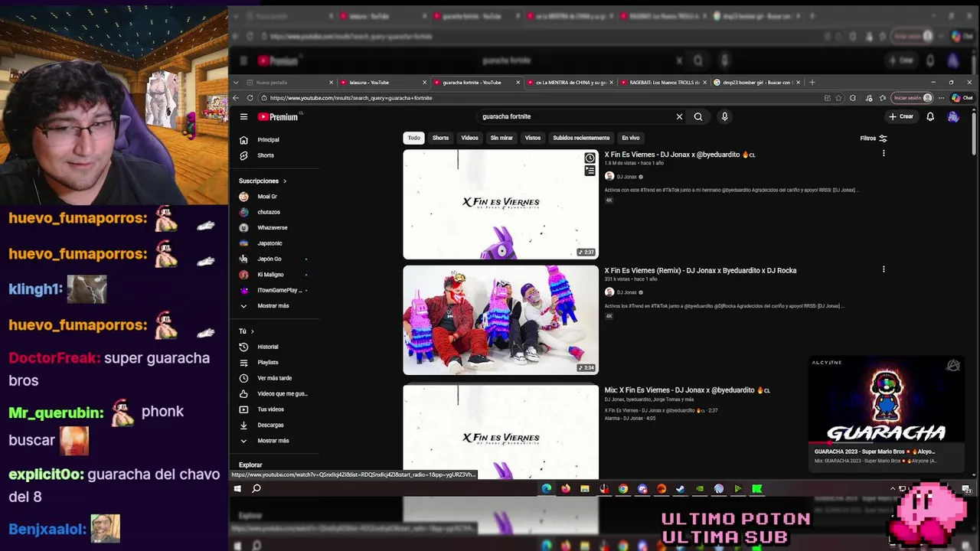Open the Whazaverse subscription channel
The height and width of the screenshot is (551, 980).
[274, 228]
